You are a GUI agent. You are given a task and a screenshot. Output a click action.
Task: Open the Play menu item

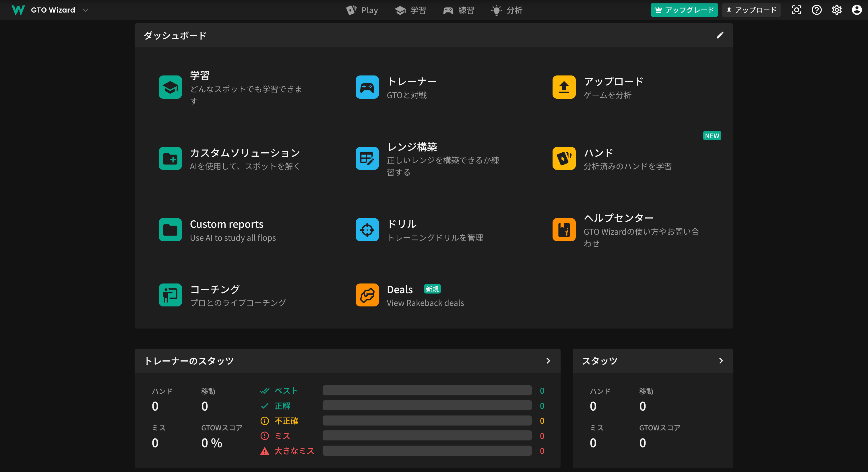[362, 10]
